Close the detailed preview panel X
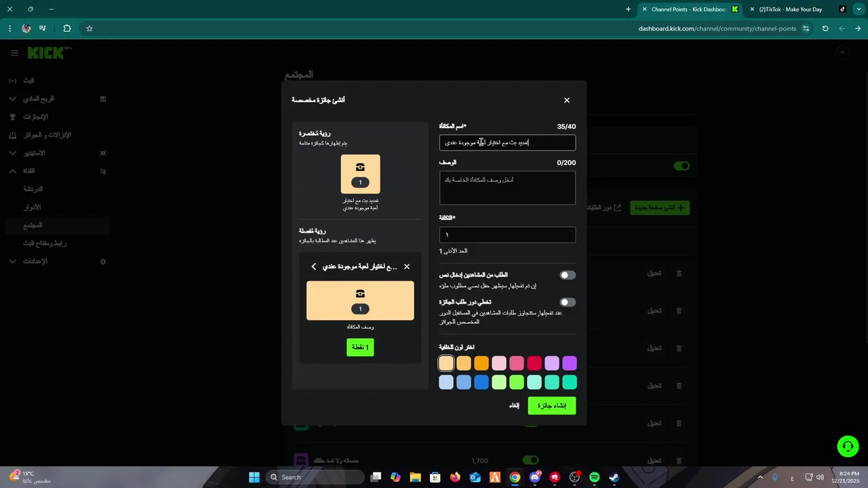 [x=407, y=266]
